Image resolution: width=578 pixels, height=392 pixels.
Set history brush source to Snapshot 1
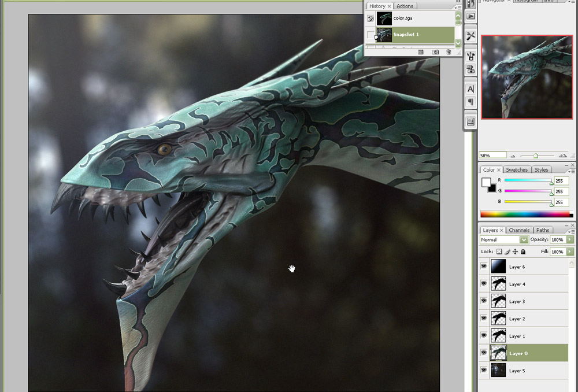pos(370,35)
